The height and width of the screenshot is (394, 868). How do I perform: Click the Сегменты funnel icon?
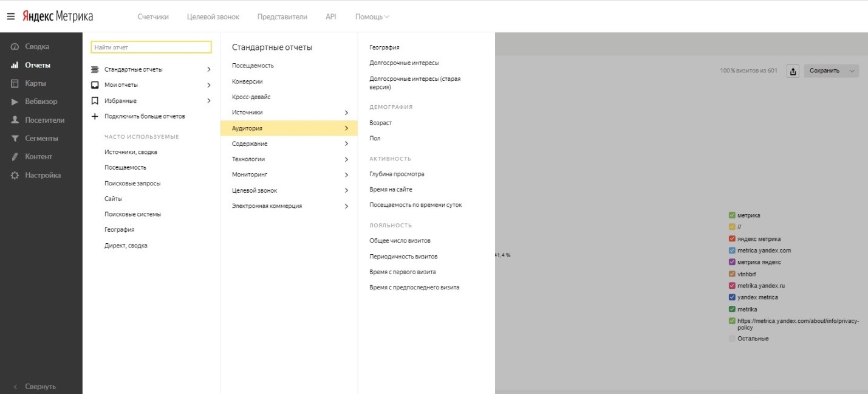[x=15, y=139]
